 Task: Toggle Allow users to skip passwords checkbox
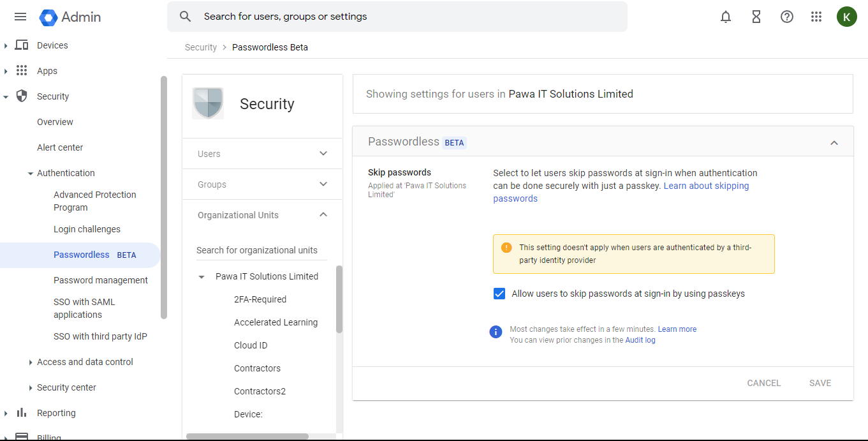point(499,294)
